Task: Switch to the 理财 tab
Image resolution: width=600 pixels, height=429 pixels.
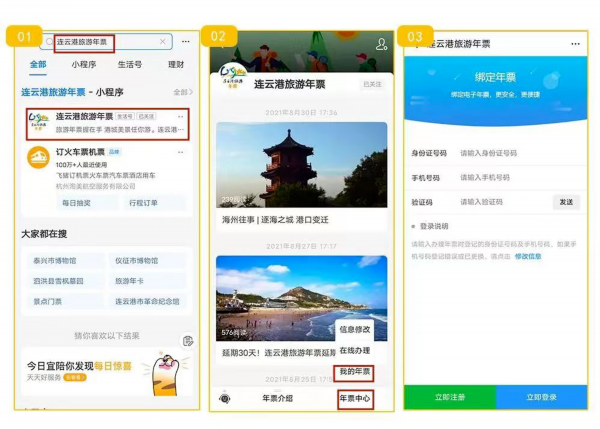Action: click(176, 64)
